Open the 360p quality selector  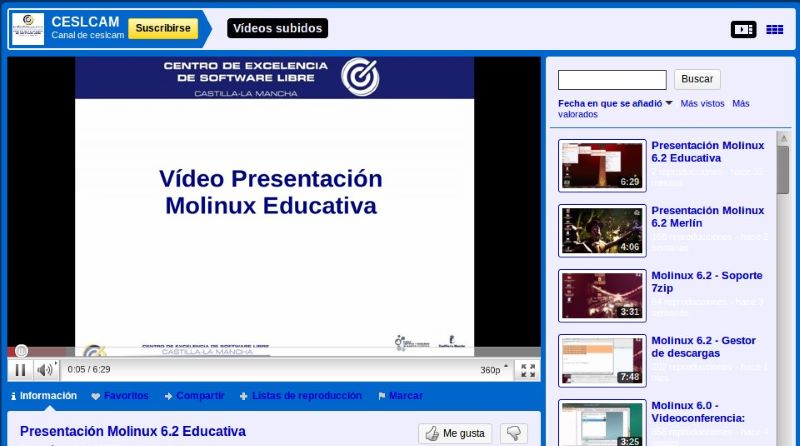click(493, 370)
